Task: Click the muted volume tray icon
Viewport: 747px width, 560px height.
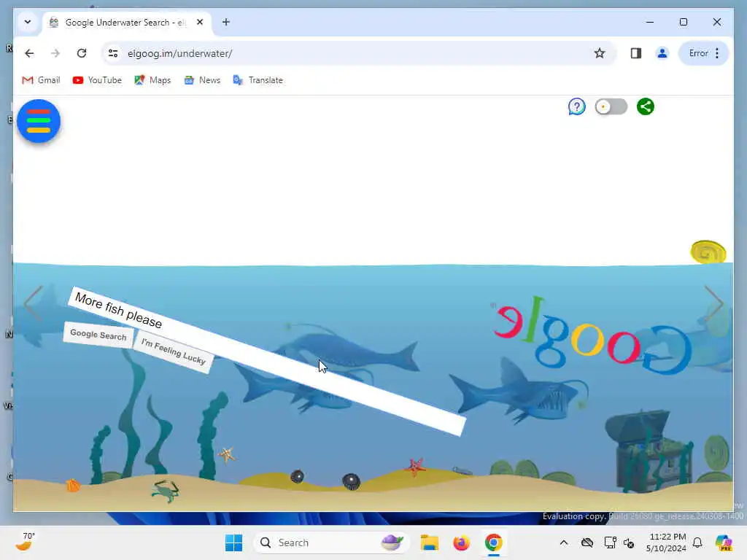Action: pyautogui.click(x=629, y=542)
